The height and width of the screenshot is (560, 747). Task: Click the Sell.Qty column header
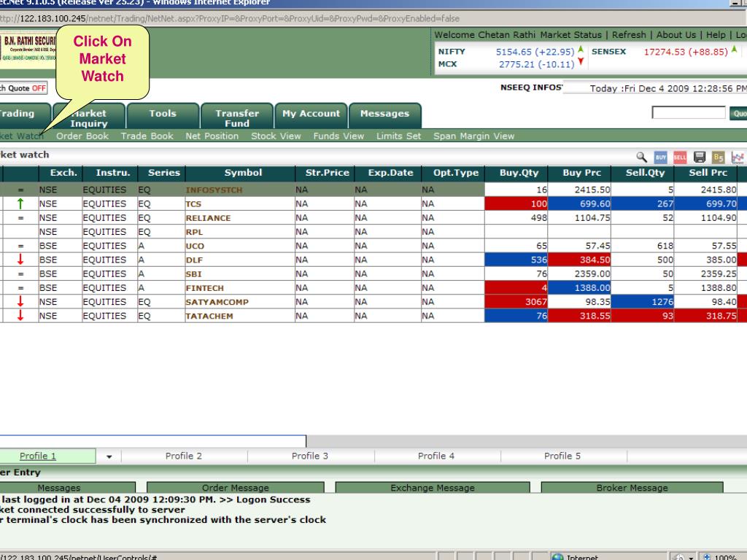(x=643, y=173)
